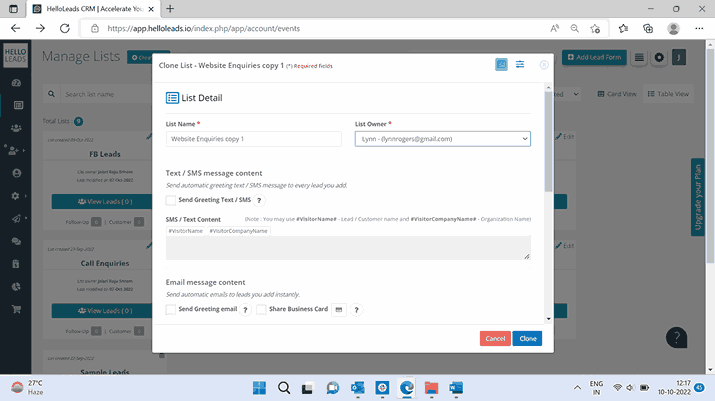Close the Clone List dialog with X icon
Screen dimensions: 715x401
click(544, 65)
